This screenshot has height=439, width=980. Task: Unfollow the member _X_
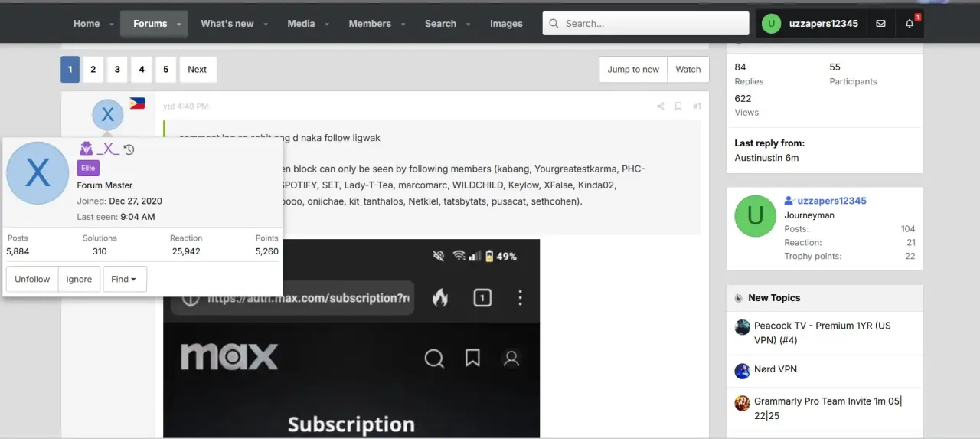pos(32,280)
